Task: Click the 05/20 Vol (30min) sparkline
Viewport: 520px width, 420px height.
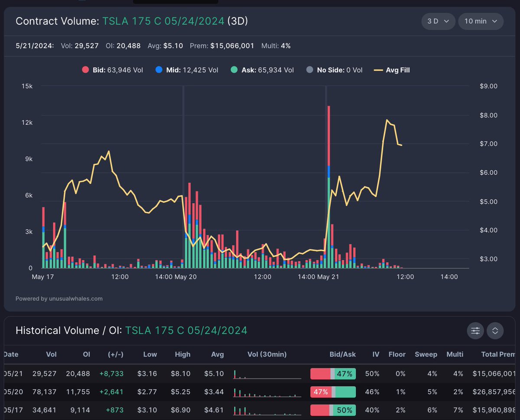Action: point(267,392)
